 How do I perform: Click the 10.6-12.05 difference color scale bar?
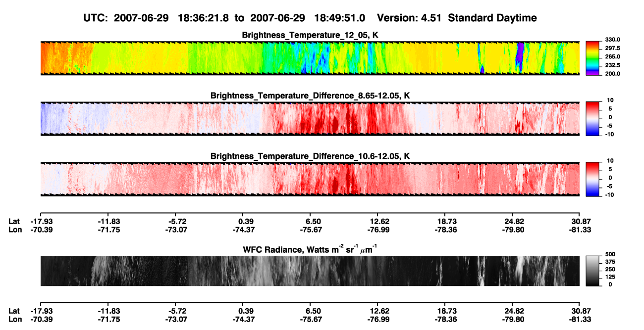(x=592, y=179)
